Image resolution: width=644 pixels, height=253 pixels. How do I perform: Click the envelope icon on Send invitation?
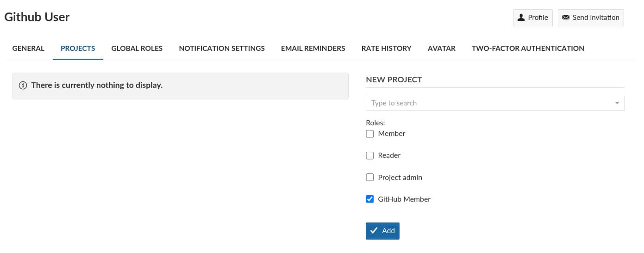pos(565,18)
